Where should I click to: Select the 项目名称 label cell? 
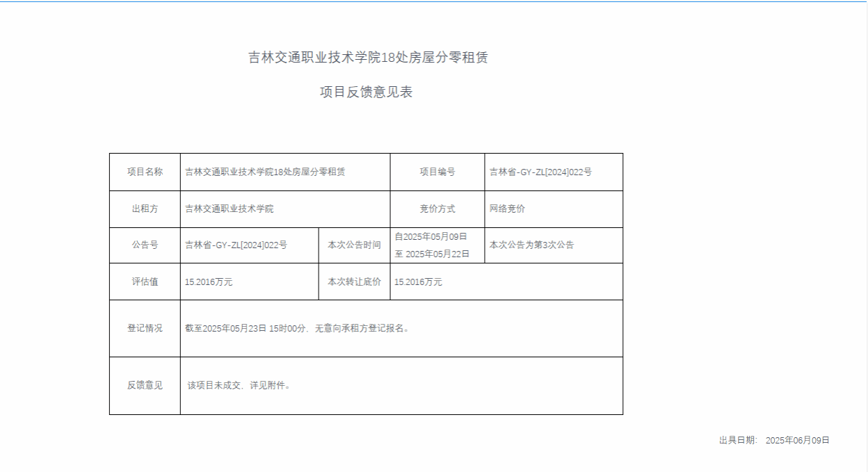coord(145,172)
